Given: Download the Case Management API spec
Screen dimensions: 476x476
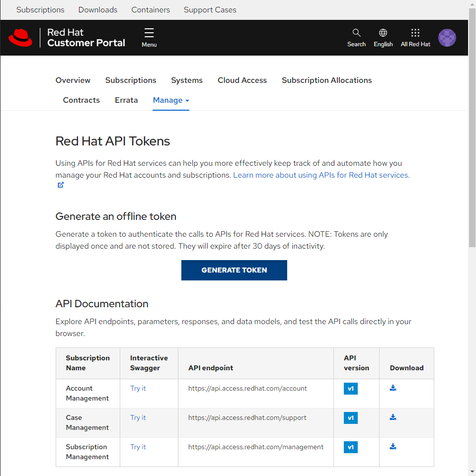Looking at the screenshot, I should pos(393,417).
